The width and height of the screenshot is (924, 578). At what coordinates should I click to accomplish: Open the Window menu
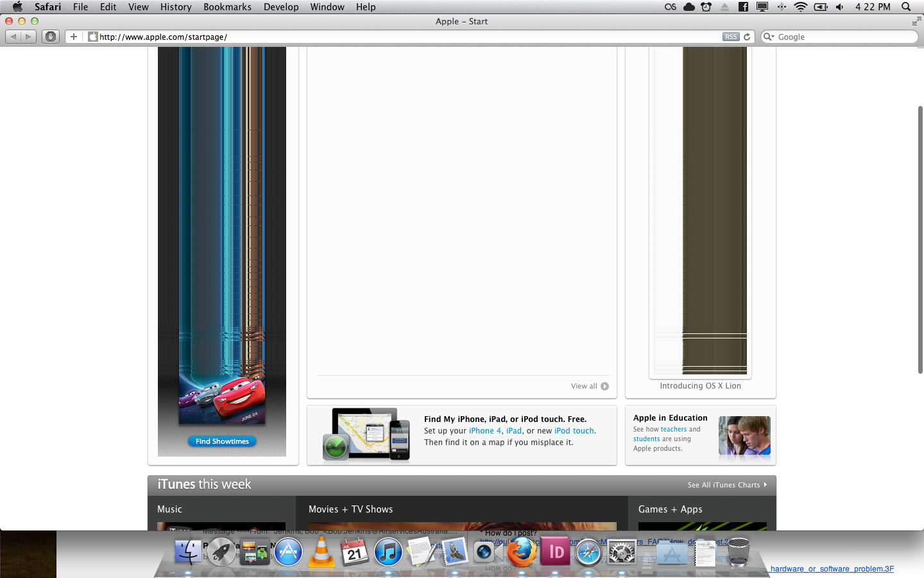pos(327,6)
